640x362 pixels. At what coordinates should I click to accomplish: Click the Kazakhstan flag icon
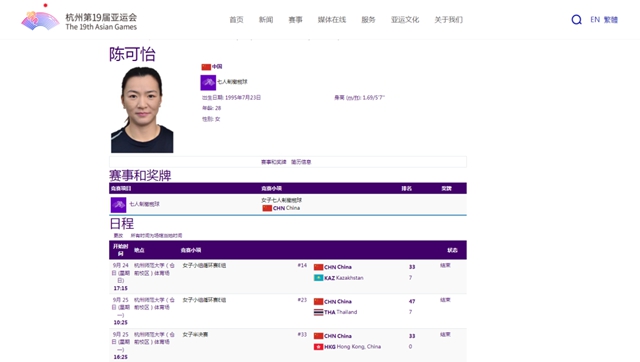coord(318,278)
